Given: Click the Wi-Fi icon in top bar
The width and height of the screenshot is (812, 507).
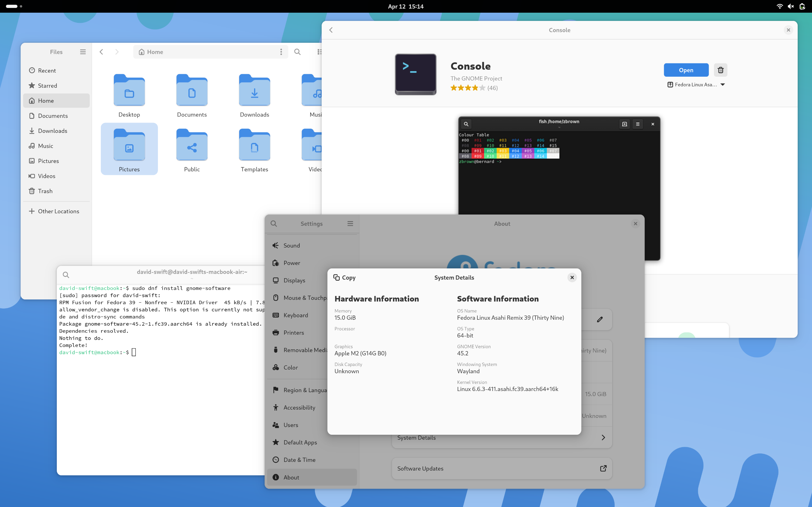Looking at the screenshot, I should coord(779,6).
